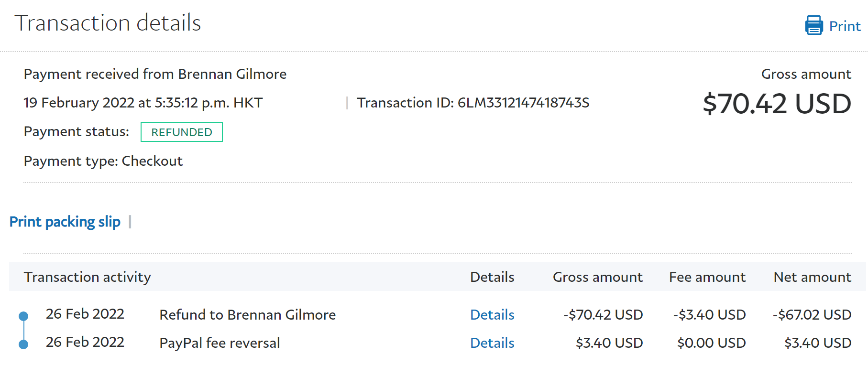
Task: Select the bottom timeline dot for fee reversal
Action: 23,344
